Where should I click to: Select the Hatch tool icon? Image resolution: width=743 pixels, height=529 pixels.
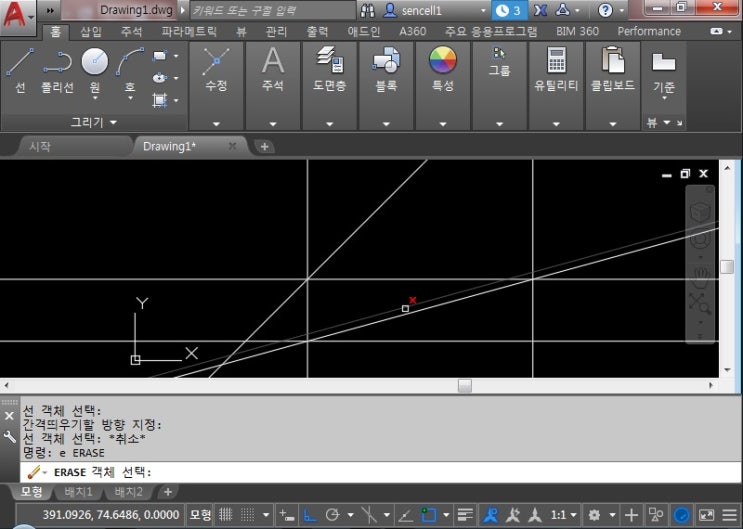coord(160,100)
